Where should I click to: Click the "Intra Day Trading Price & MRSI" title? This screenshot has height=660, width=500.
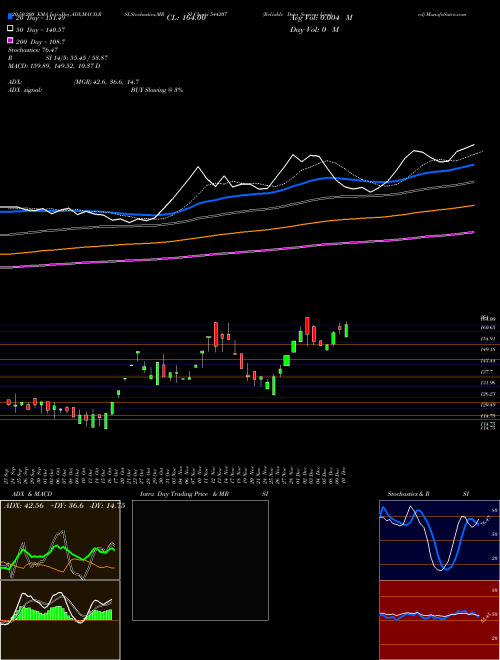[x=204, y=494]
